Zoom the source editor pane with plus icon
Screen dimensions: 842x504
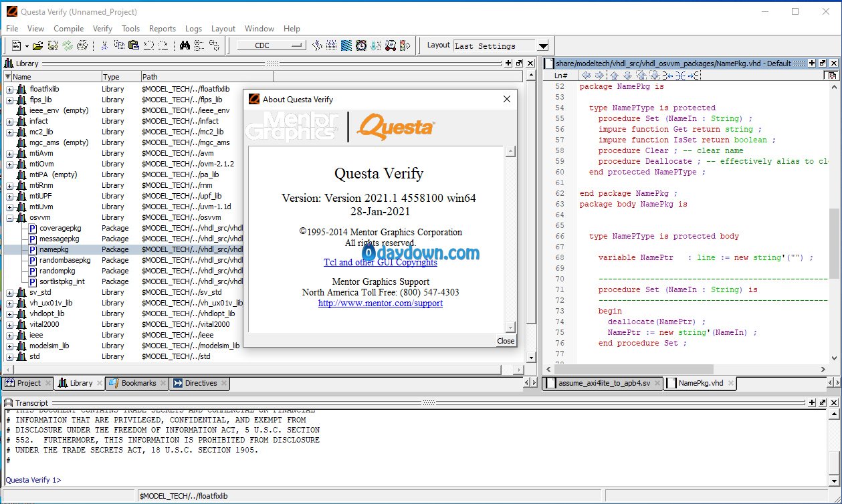[x=812, y=64]
